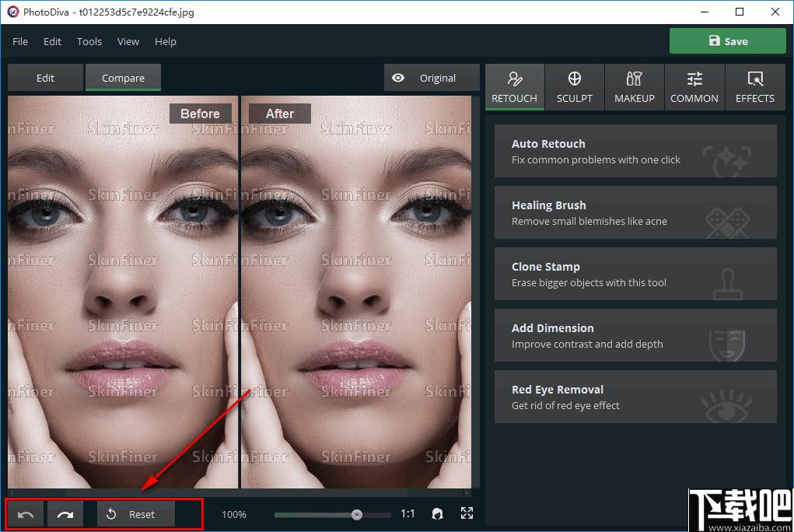Click the fit-to-face zoom icon
794x532 pixels.
pyautogui.click(x=438, y=514)
